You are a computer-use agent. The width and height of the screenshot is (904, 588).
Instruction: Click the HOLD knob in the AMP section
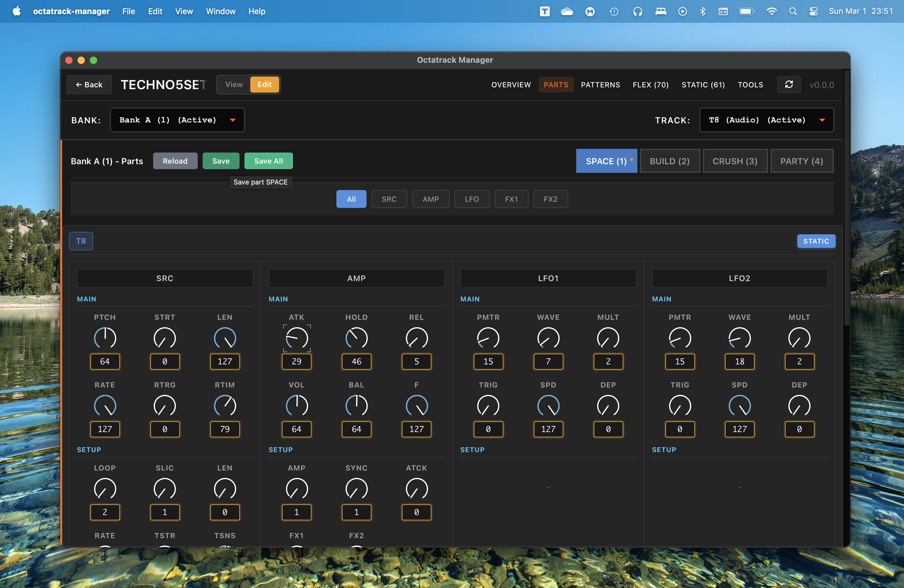[356, 338]
